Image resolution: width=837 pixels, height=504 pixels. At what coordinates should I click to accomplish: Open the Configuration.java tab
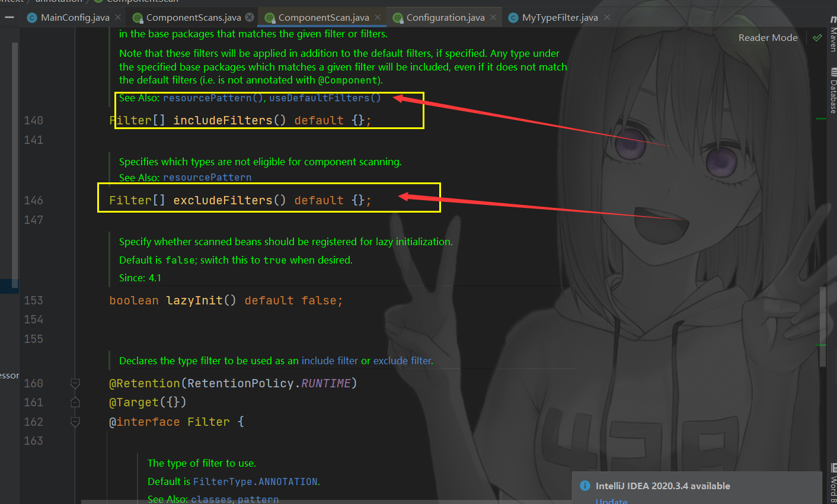pyautogui.click(x=445, y=18)
